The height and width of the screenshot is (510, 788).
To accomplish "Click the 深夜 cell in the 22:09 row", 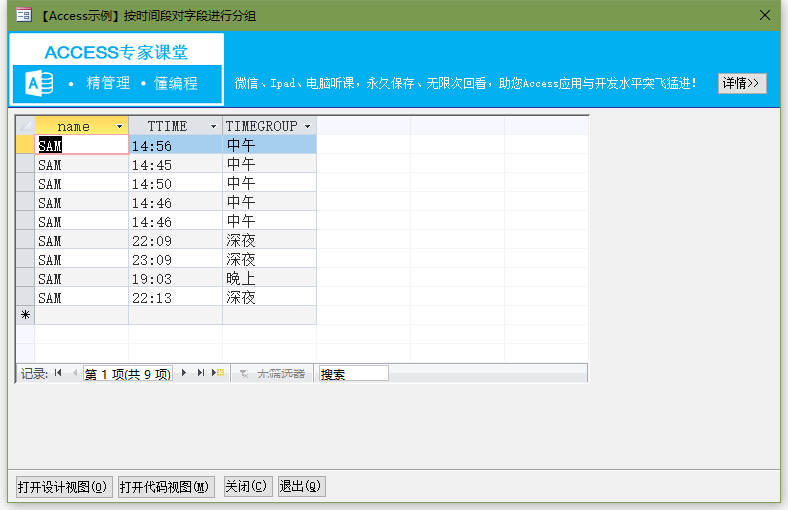I will click(x=269, y=240).
